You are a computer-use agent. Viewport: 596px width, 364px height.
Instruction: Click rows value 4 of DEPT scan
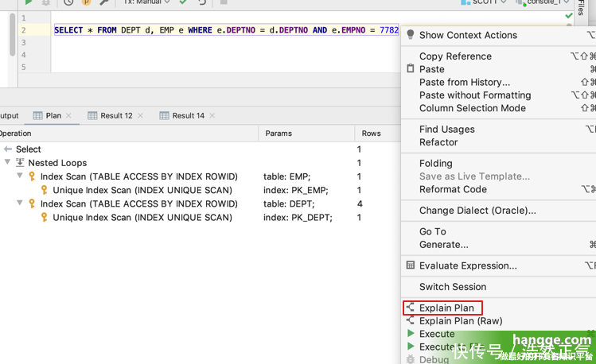tap(360, 203)
